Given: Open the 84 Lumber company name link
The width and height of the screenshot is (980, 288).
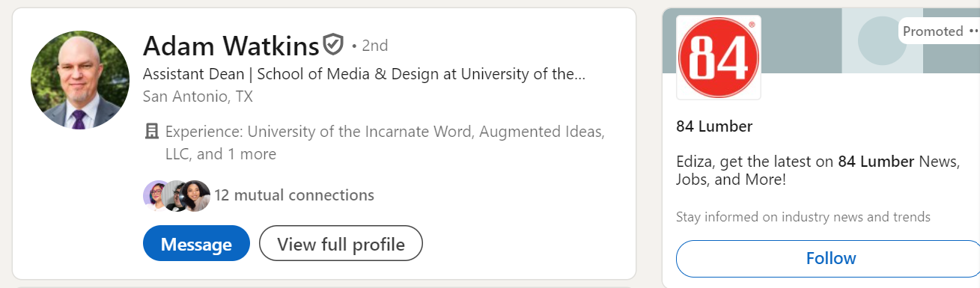Looking at the screenshot, I should 714,126.
